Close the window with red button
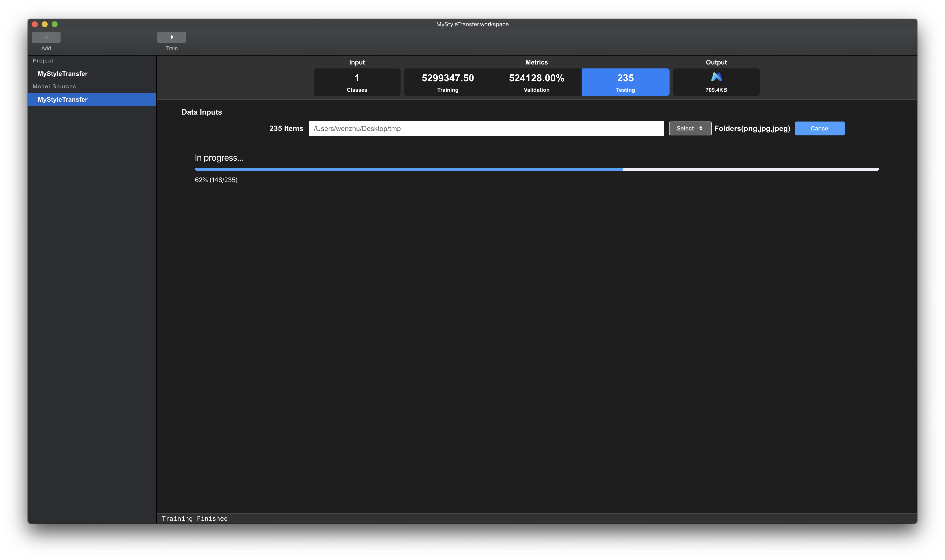Image resolution: width=945 pixels, height=560 pixels. (35, 24)
